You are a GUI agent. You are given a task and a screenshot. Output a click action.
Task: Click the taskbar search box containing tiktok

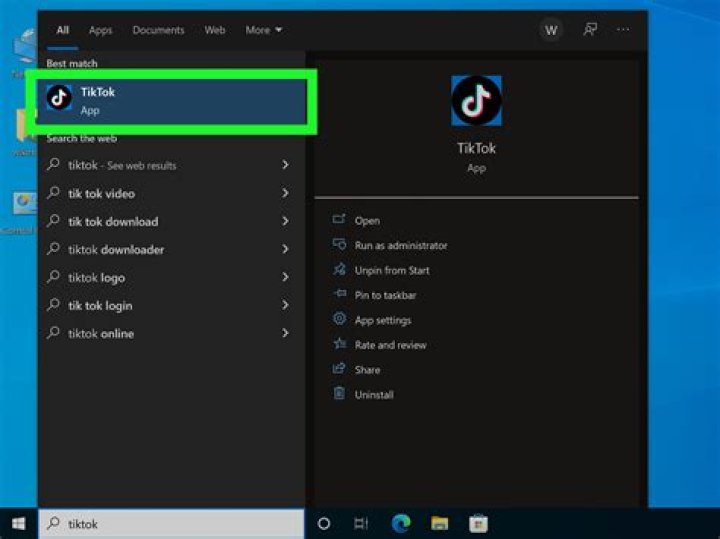(171, 523)
